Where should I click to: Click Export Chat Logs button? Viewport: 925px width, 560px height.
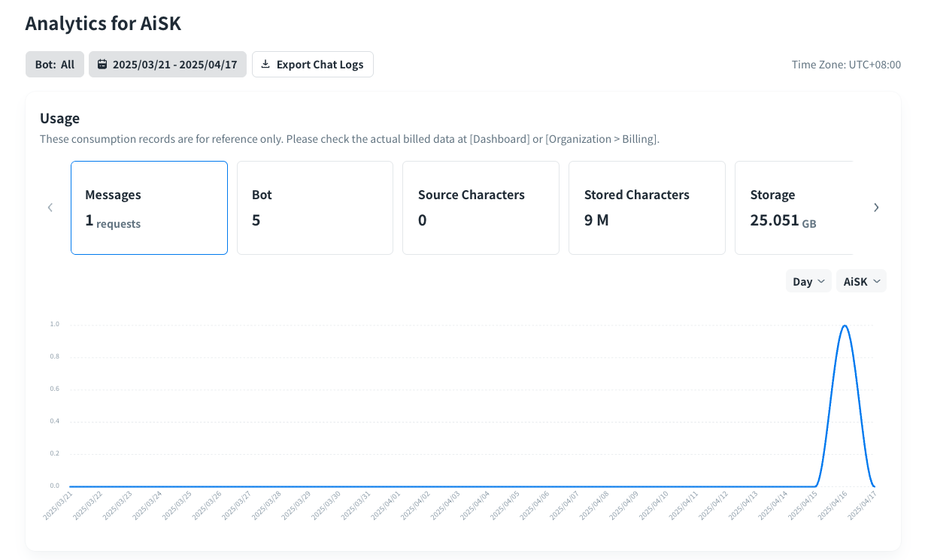313,65
